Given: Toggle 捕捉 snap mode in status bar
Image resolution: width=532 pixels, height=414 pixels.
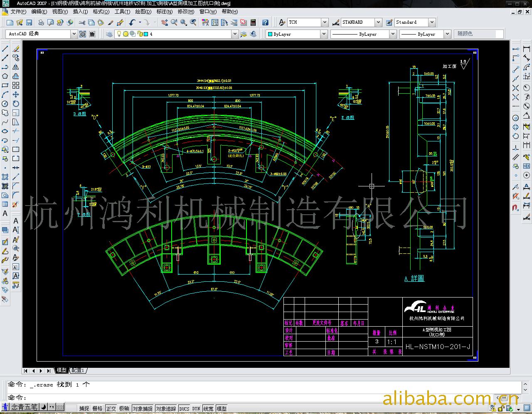Looking at the screenshot, I should (84, 409).
